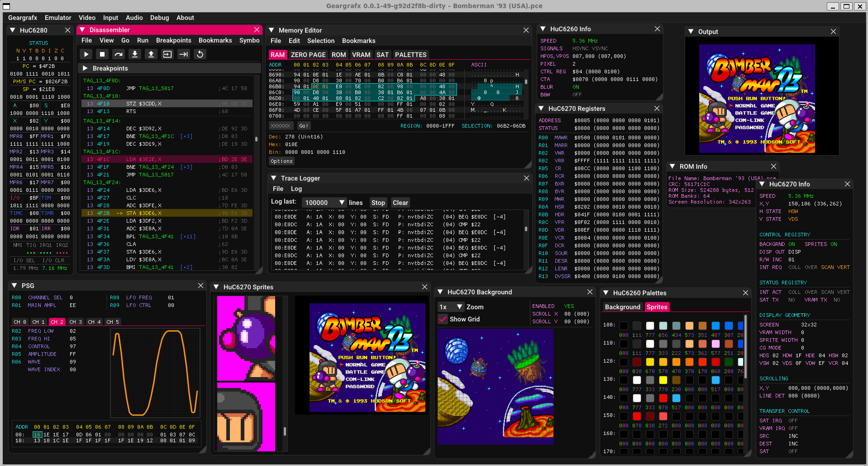Select disassembly line 'STA $3DE6,X' at 4F2B
Image resolution: width=868 pixels, height=466 pixels.
tap(167, 213)
